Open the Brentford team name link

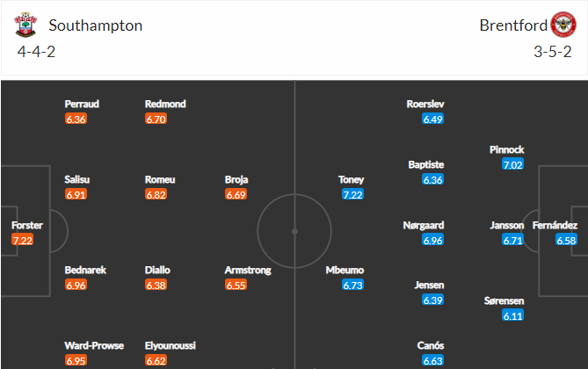point(513,25)
